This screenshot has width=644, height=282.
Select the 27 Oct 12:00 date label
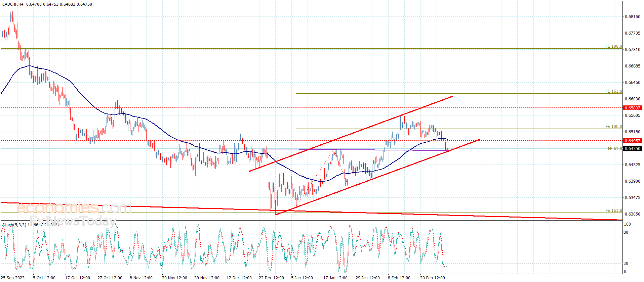110,278
